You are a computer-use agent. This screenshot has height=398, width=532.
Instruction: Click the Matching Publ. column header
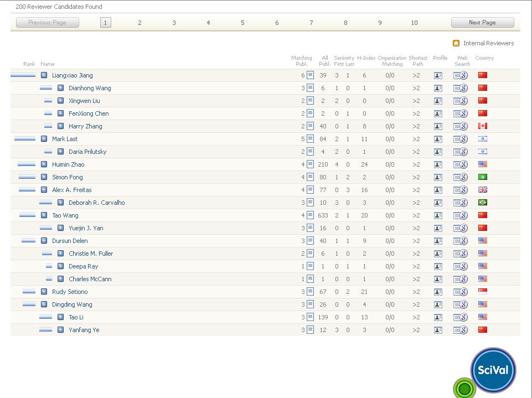301,61
